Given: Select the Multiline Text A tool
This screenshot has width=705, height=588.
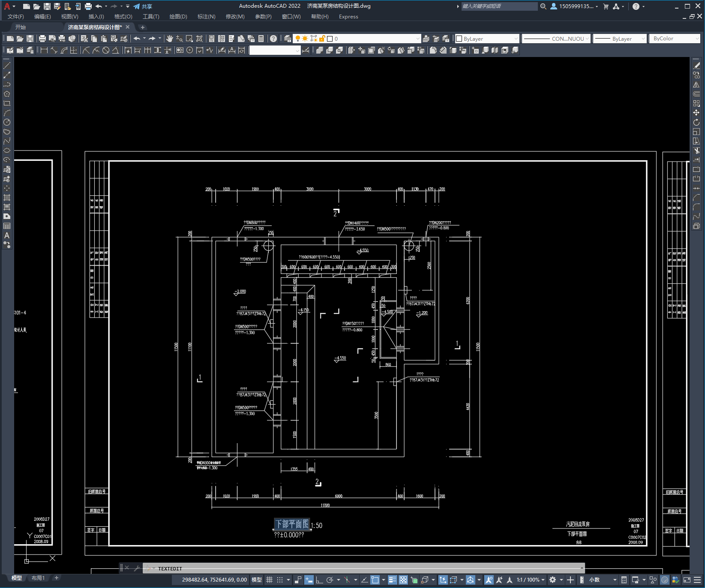Looking at the screenshot, I should coord(7,235).
